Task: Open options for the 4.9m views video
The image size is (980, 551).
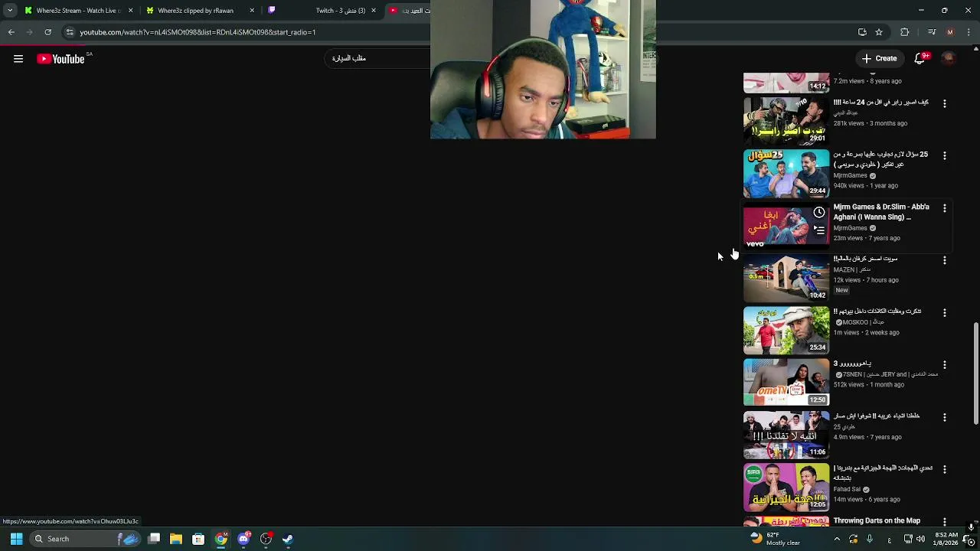Action: (x=945, y=417)
